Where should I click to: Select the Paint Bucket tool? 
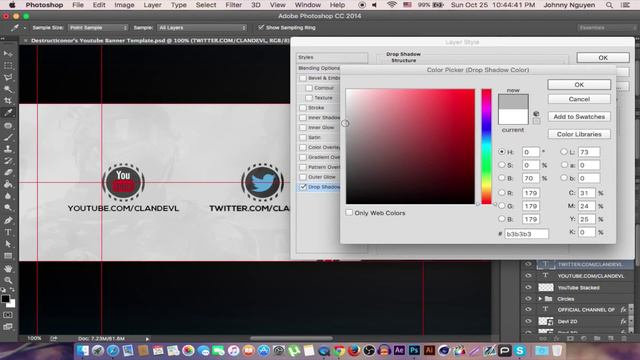click(x=8, y=184)
